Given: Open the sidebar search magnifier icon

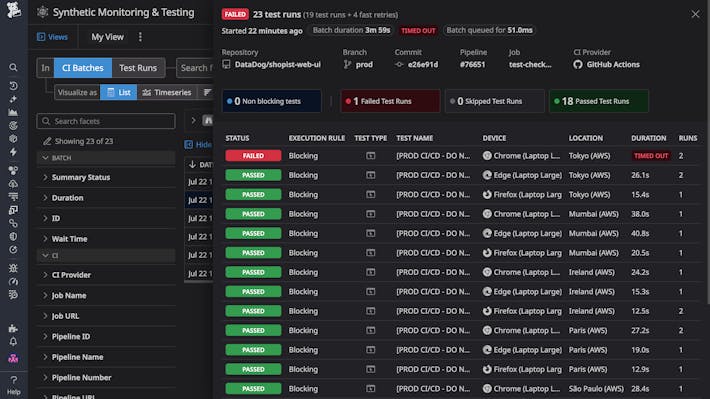Looking at the screenshot, I should [13, 67].
